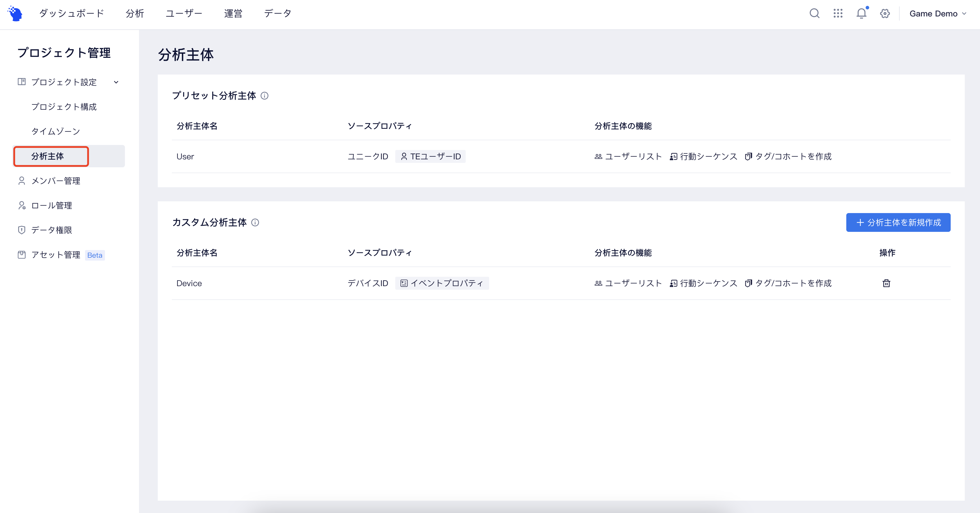This screenshot has height=513, width=980.
Task: Click タグ/コホートを作成 icon in User row
Action: click(748, 156)
